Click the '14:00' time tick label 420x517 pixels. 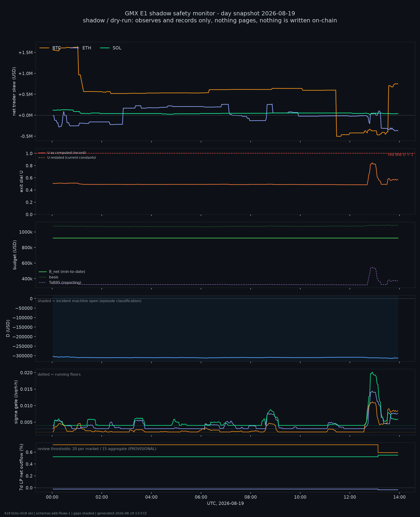coord(399,497)
